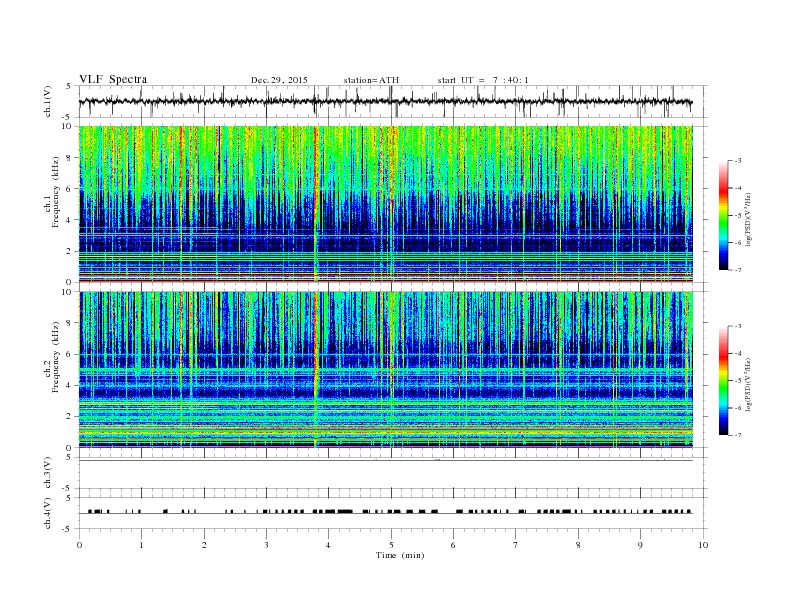Click the "VLF Spectra" title text

(113, 79)
